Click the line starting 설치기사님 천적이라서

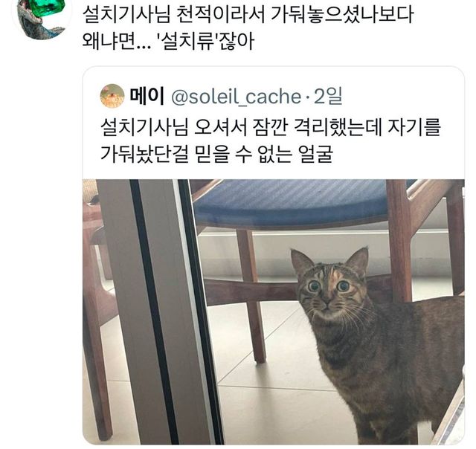click(x=248, y=15)
